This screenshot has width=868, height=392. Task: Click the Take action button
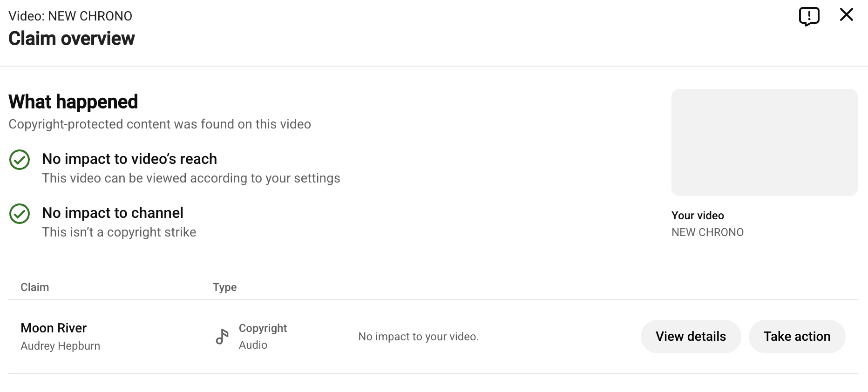click(x=797, y=337)
